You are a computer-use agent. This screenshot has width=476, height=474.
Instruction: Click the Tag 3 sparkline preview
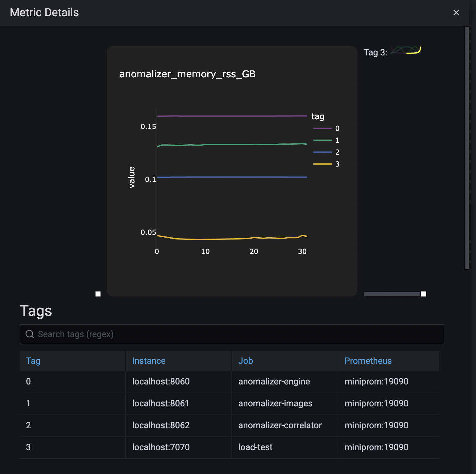(406, 50)
